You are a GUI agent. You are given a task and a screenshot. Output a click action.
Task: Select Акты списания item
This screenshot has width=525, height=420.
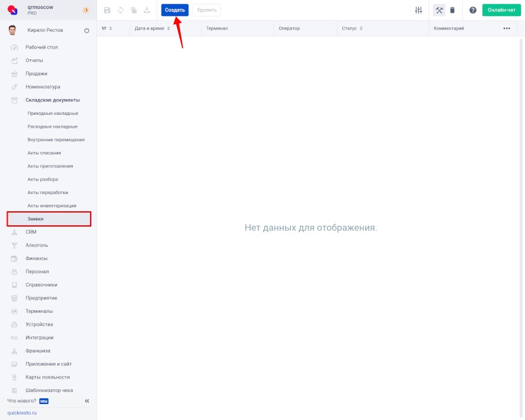[x=44, y=153]
